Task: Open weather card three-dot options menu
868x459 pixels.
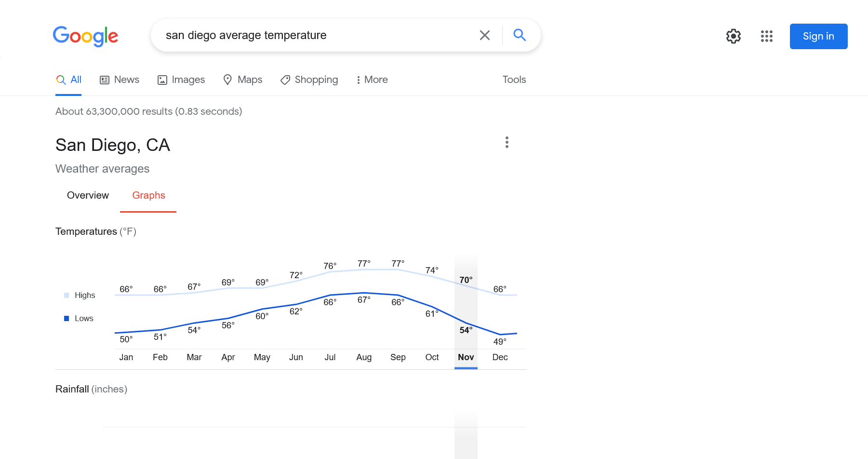Action: [x=507, y=142]
